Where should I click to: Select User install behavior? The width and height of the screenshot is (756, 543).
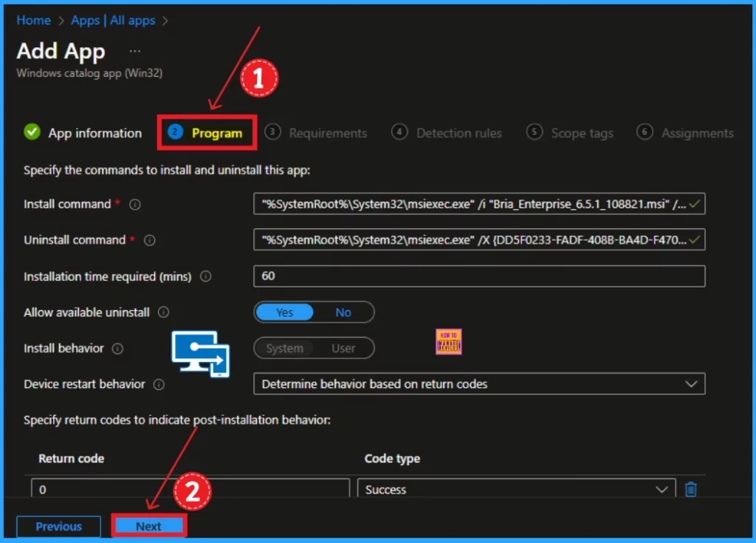coord(343,349)
